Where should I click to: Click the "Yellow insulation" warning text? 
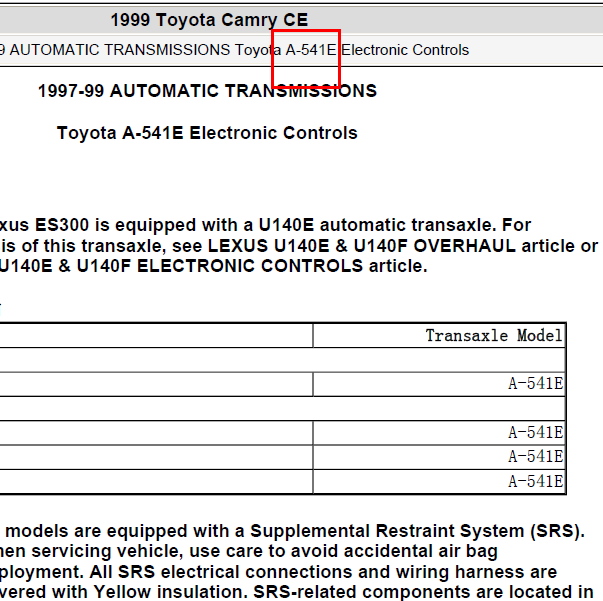[170, 592]
